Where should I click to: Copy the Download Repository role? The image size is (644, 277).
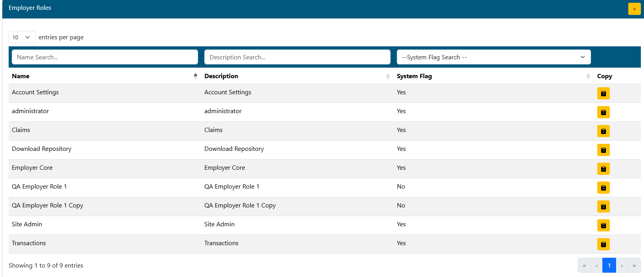(603, 150)
